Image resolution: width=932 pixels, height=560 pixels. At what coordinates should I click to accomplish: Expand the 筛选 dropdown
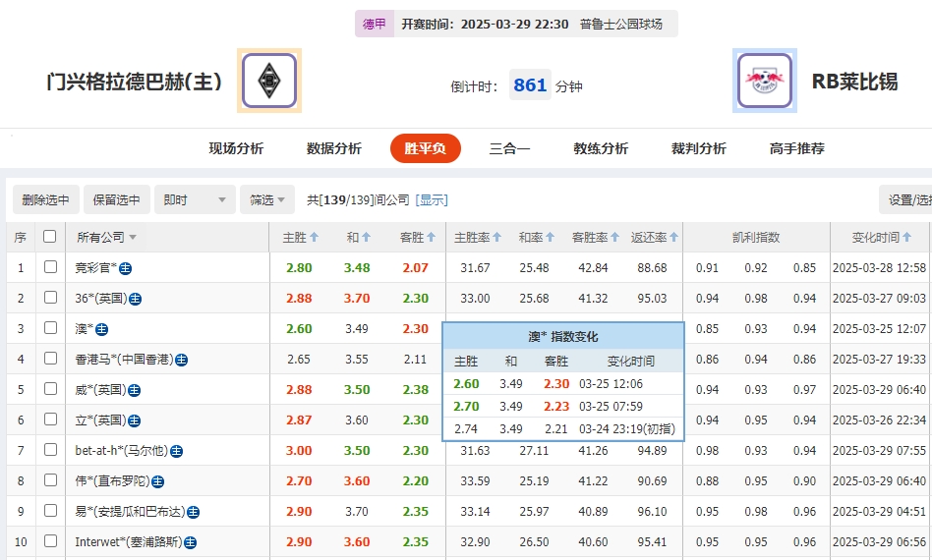(267, 200)
